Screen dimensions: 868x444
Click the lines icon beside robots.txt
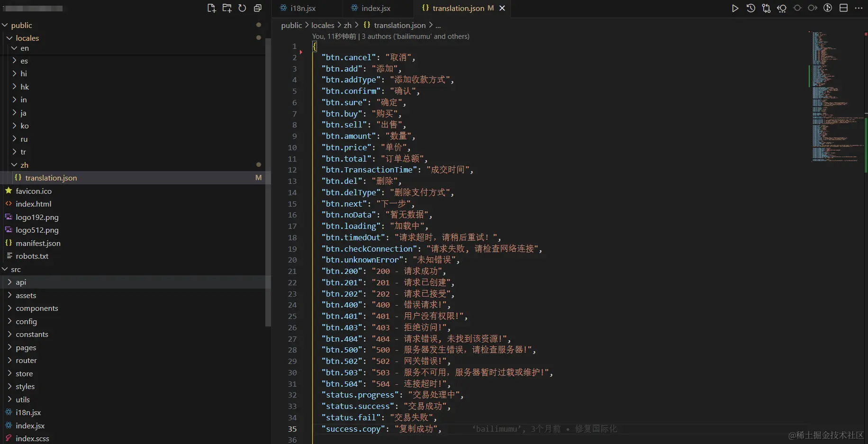(x=9, y=256)
